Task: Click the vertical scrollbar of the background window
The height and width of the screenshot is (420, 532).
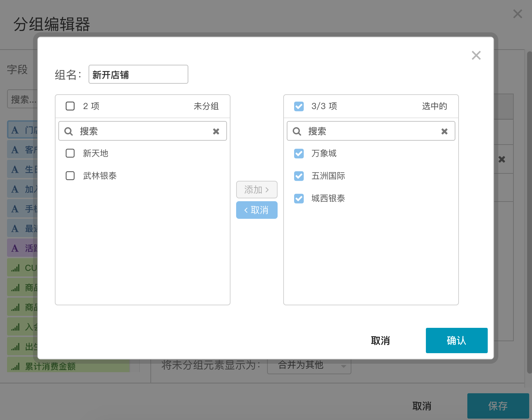Action: (x=529, y=212)
